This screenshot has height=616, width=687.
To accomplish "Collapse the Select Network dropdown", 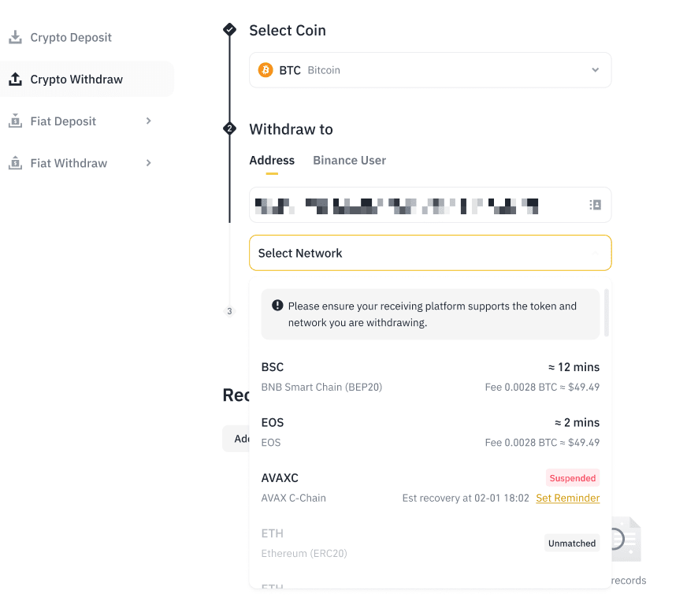I will (x=430, y=253).
